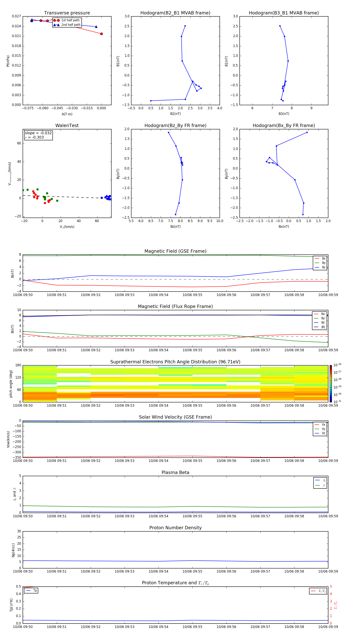Select the 'Vsw(km/s)' y-axis label
The image size is (351, 644).
(x=8, y=439)
